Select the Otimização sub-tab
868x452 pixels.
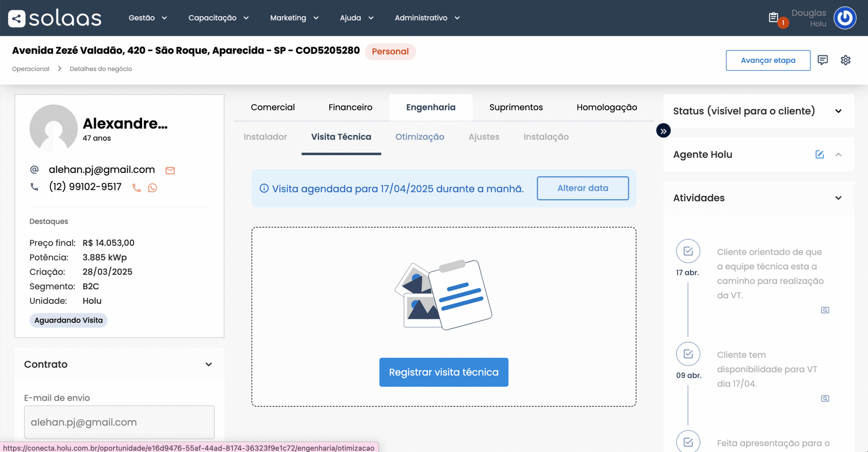click(x=419, y=137)
